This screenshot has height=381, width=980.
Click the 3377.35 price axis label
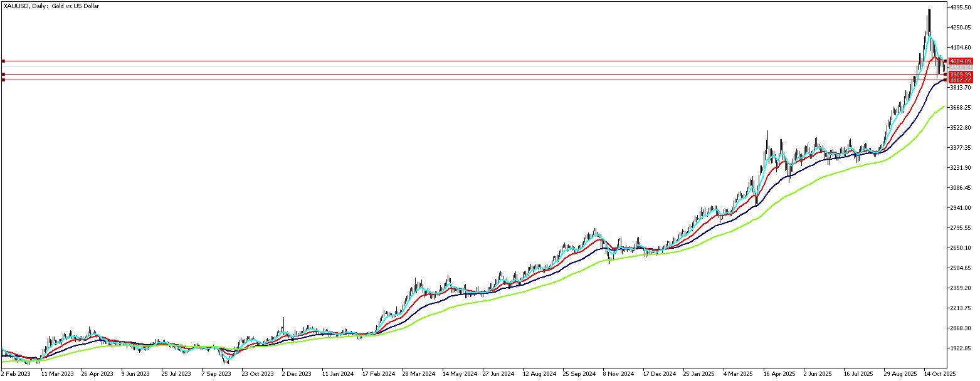point(961,148)
